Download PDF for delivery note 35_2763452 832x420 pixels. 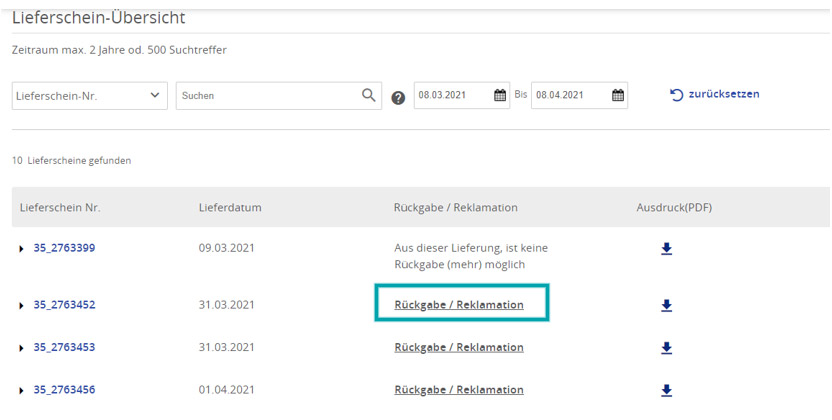coord(667,305)
